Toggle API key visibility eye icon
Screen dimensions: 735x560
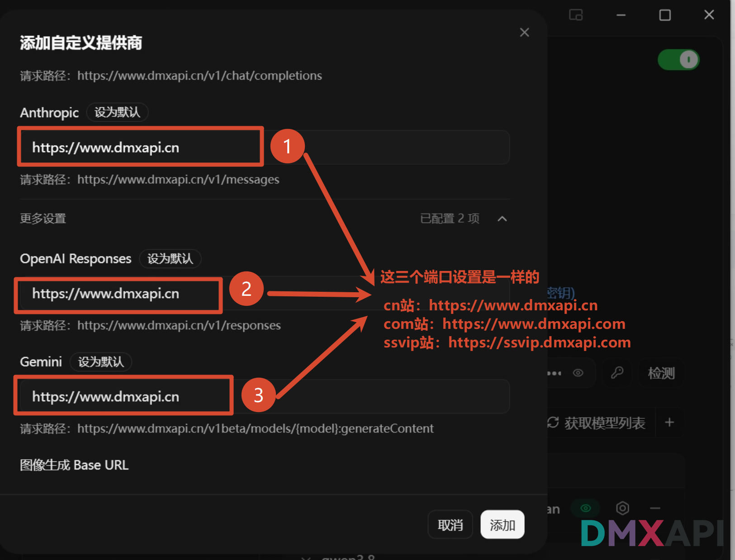(x=578, y=373)
